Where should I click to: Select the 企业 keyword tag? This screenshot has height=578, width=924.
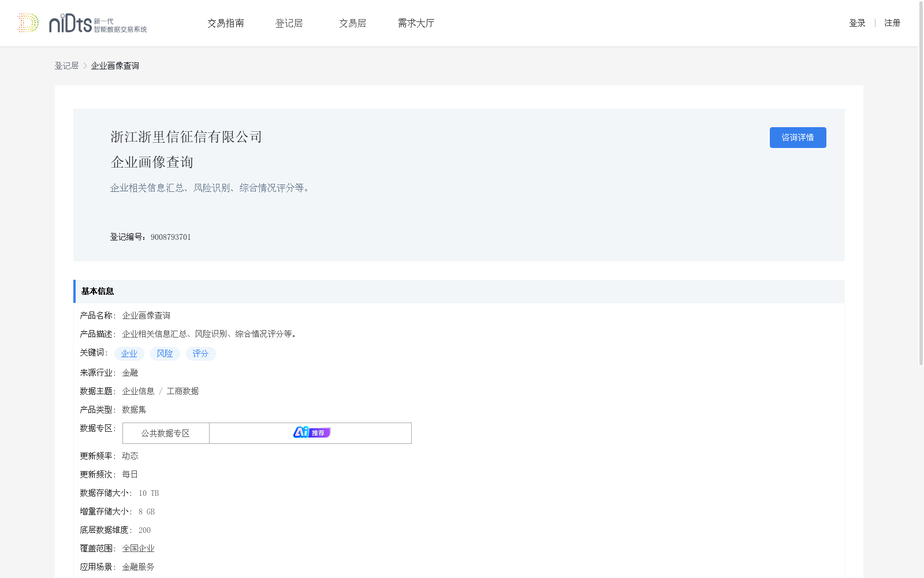129,354
